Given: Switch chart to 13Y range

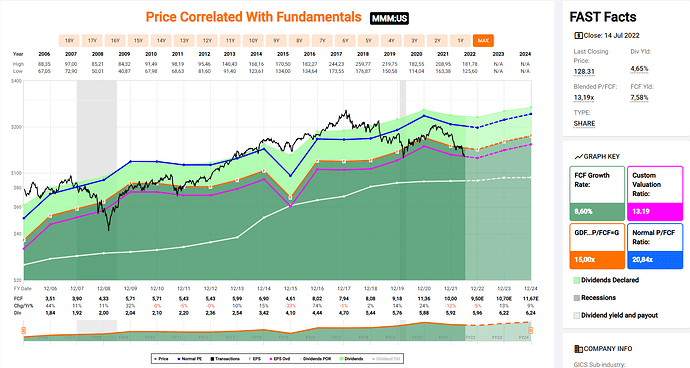Looking at the screenshot, I should (184, 40).
